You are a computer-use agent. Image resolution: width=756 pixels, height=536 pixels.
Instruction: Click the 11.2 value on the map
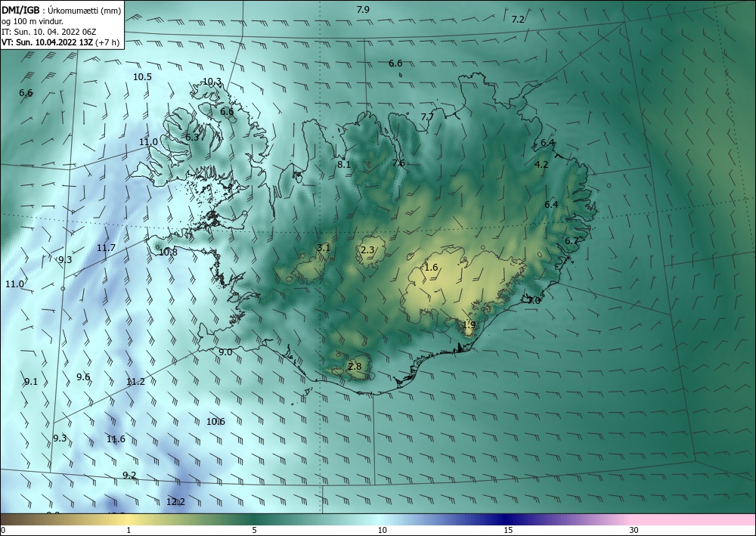point(135,382)
